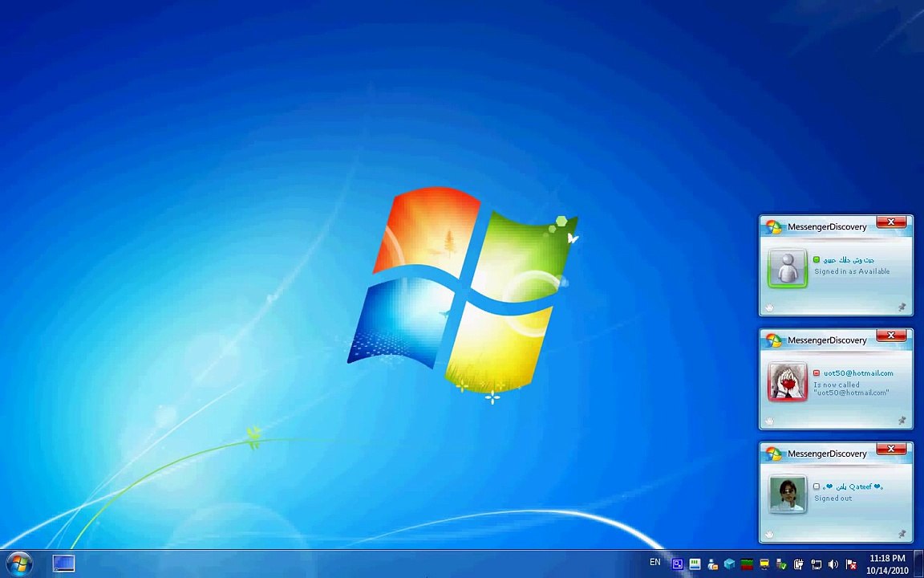Open the speaker volume tray icon
This screenshot has height=578, width=924.
[833, 564]
